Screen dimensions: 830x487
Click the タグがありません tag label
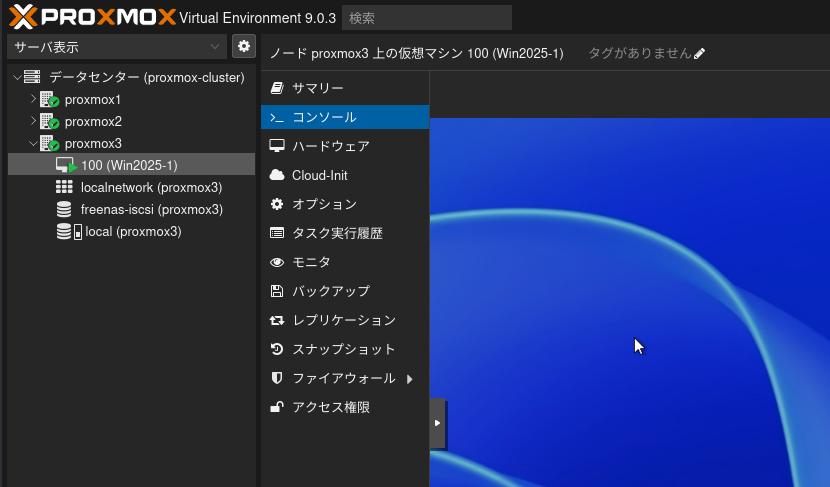point(639,53)
